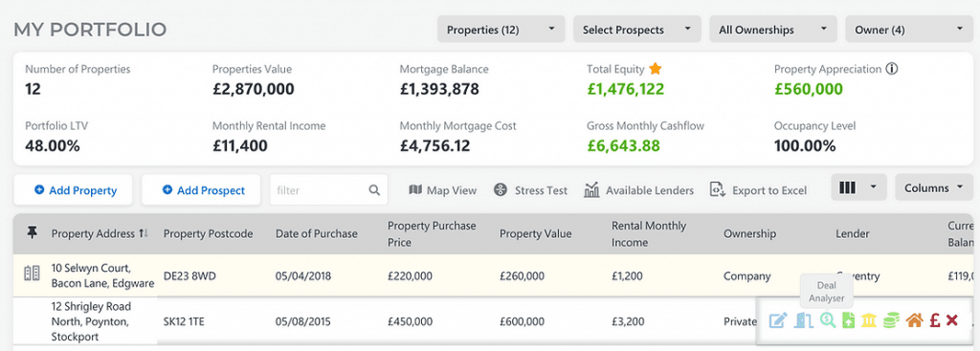Click rental income £3,200
Image resolution: width=980 pixels, height=351 pixels.
tap(627, 322)
